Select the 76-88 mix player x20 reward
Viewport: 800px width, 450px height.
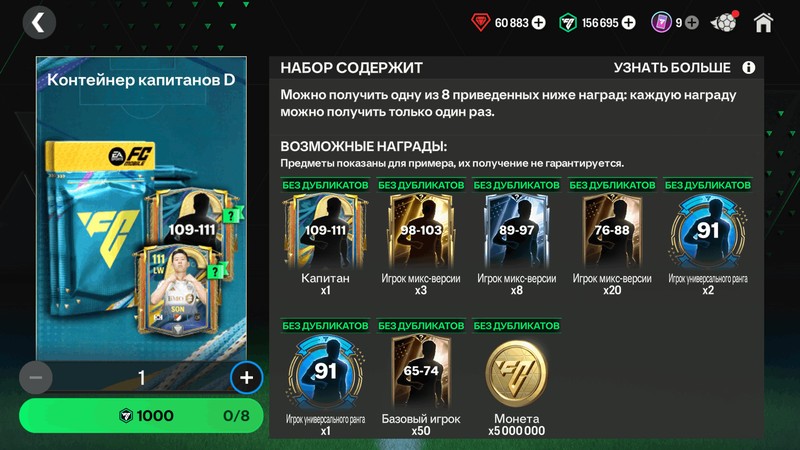(612, 238)
